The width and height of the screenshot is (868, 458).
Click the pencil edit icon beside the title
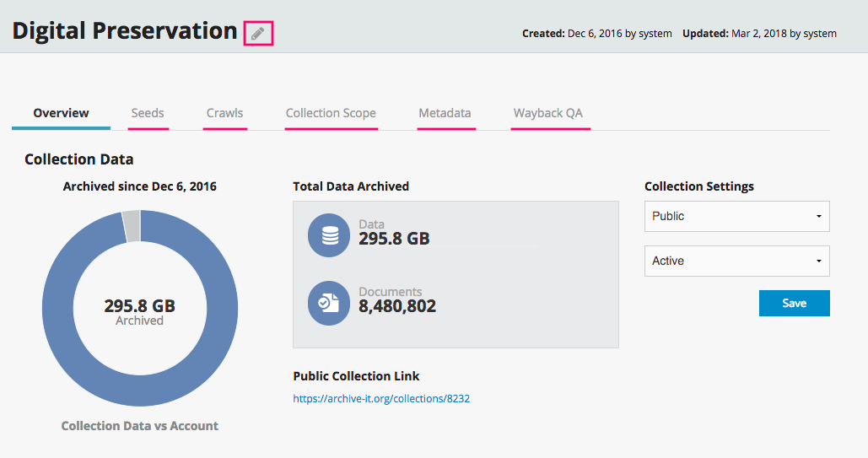coord(258,34)
